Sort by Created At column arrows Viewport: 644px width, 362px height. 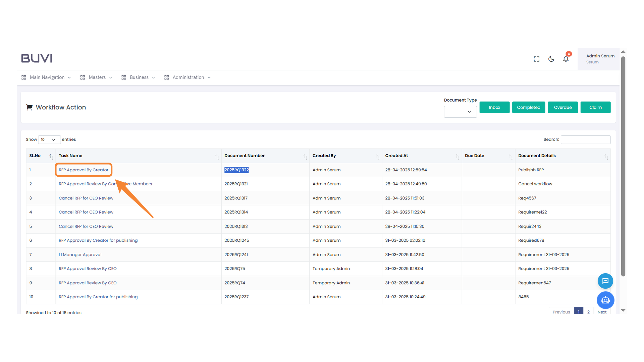tap(457, 156)
